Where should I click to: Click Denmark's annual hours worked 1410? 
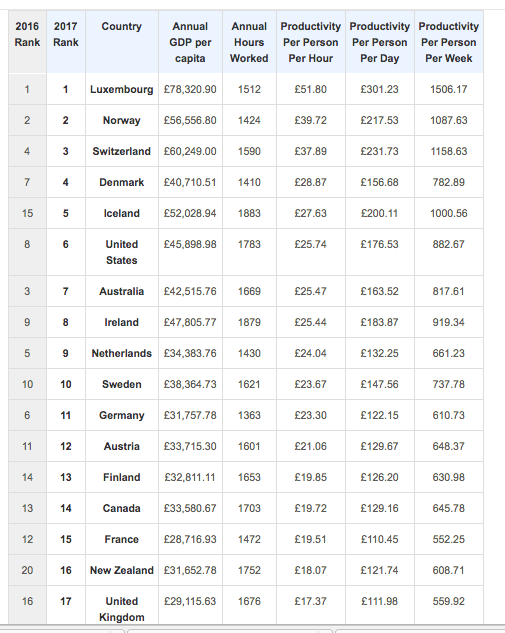tap(249, 182)
